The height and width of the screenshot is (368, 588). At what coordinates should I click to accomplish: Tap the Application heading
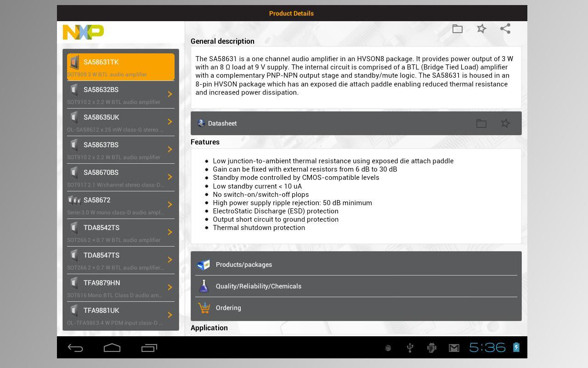click(209, 328)
